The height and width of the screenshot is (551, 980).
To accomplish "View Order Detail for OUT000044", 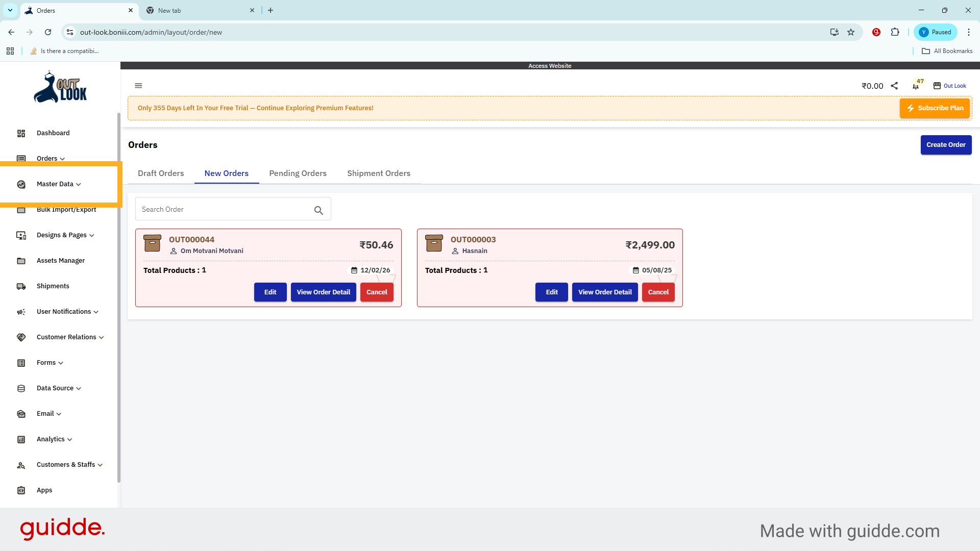I will [x=323, y=292].
